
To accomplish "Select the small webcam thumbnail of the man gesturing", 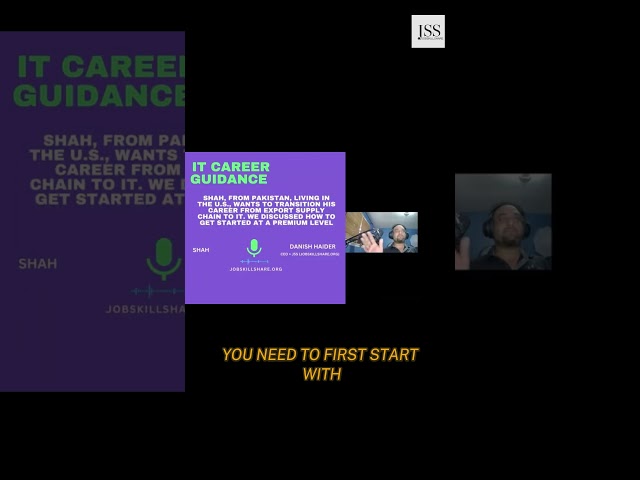I will point(382,232).
